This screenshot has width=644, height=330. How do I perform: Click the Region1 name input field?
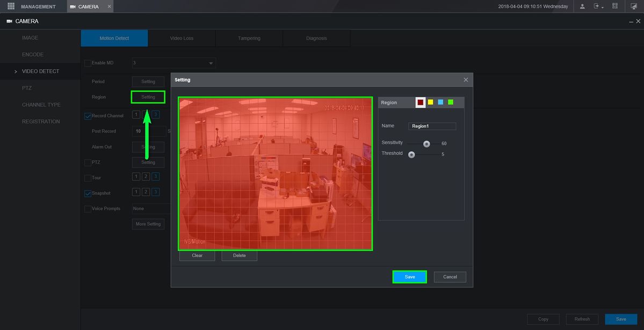(x=432, y=126)
